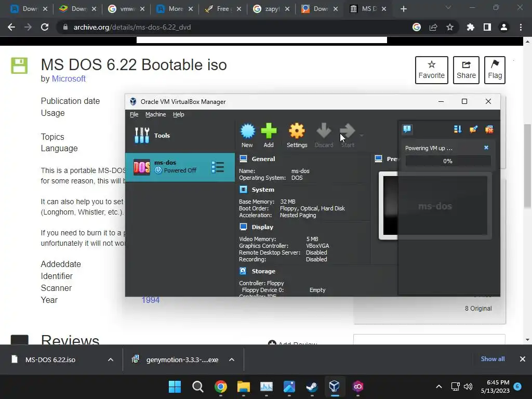Open File Explorer from taskbar

point(243,387)
